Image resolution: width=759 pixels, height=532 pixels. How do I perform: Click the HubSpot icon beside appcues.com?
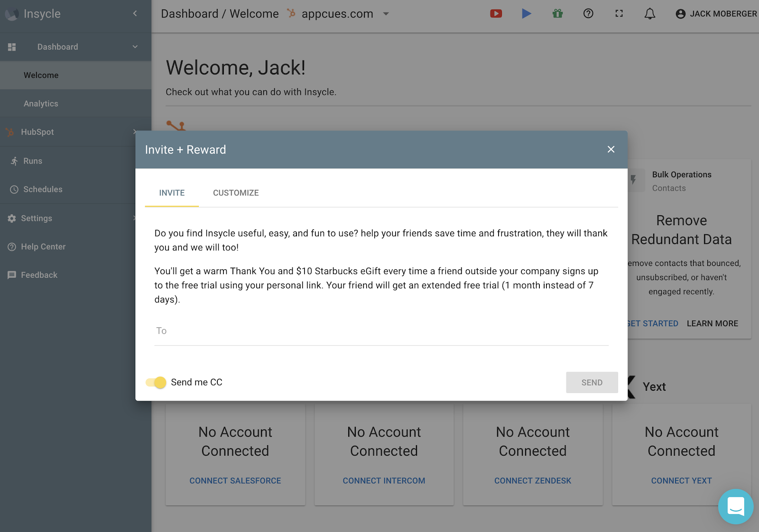(x=291, y=13)
